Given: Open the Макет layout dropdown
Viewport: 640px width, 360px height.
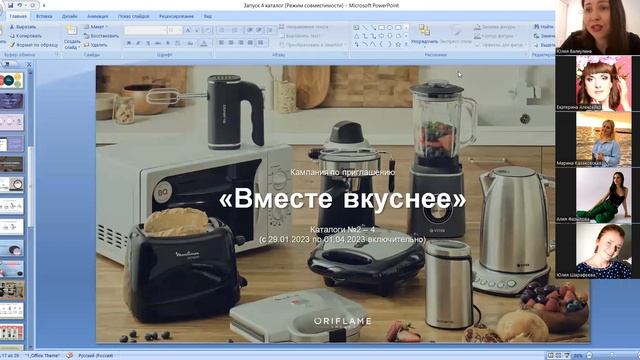Looking at the screenshot, I should coord(96,27).
